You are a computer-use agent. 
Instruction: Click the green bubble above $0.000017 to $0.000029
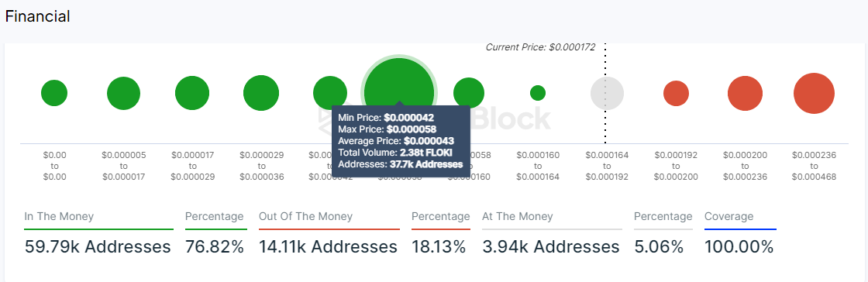coord(192,93)
